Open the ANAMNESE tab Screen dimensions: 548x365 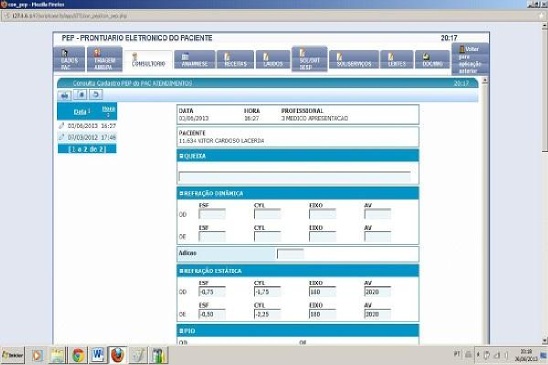point(195,60)
